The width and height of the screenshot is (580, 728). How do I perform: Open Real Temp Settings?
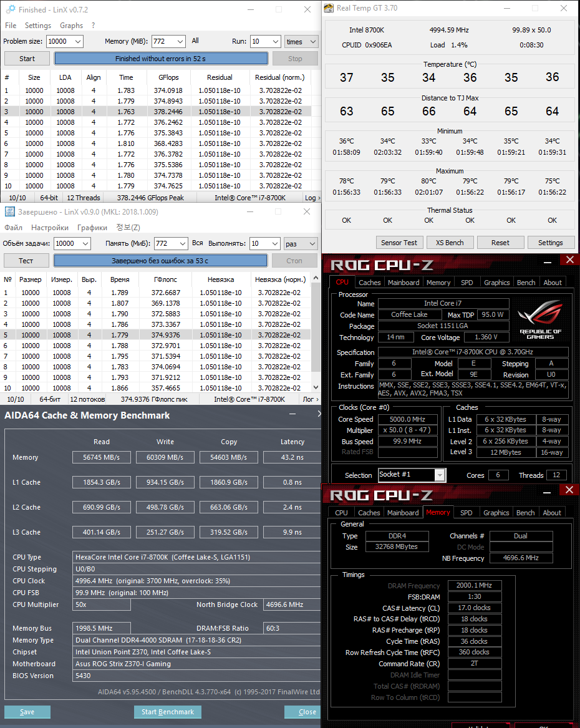[x=550, y=243]
